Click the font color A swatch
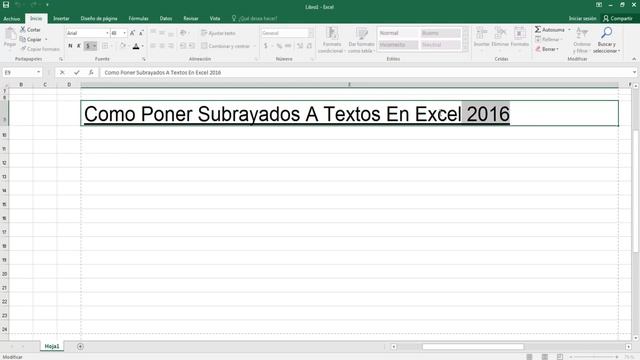Viewport: 640px width, 360px height. coord(136,46)
